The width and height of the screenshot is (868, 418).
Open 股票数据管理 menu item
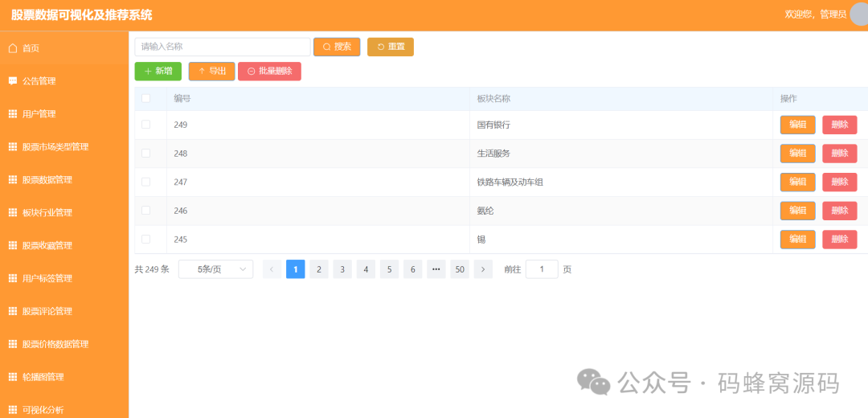(64, 179)
